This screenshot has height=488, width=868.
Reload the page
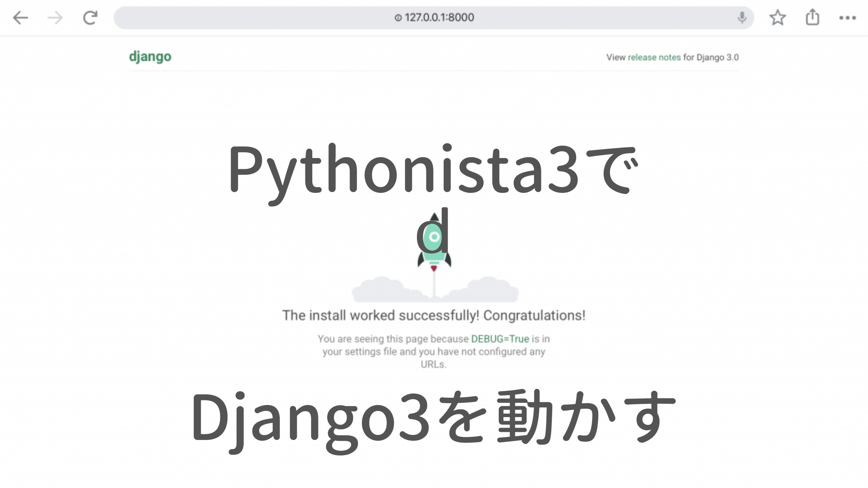tap(90, 18)
